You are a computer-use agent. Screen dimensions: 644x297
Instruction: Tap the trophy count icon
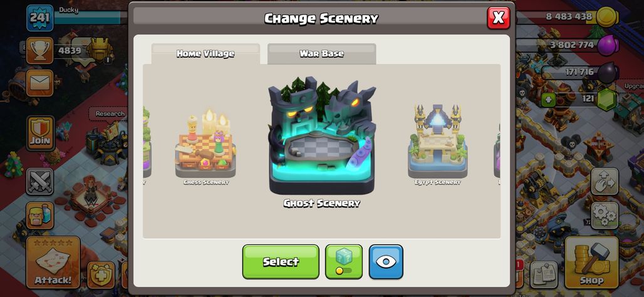(x=40, y=51)
